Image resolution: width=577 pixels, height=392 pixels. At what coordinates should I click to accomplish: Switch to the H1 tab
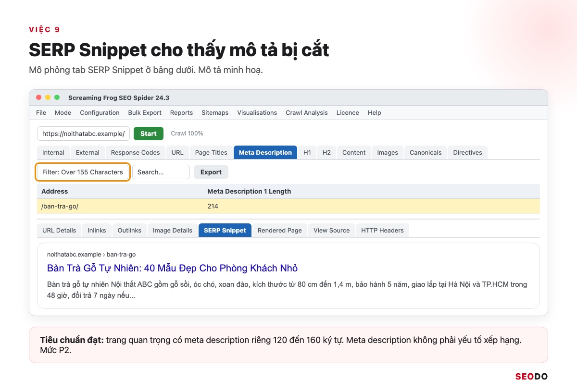(307, 152)
